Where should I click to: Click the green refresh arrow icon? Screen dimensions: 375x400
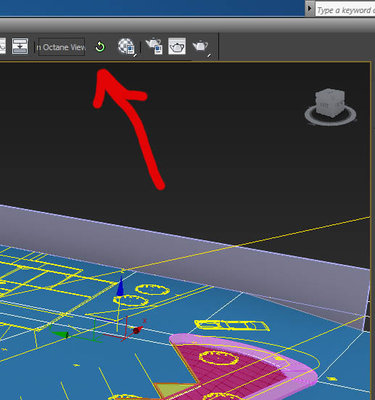(100, 47)
